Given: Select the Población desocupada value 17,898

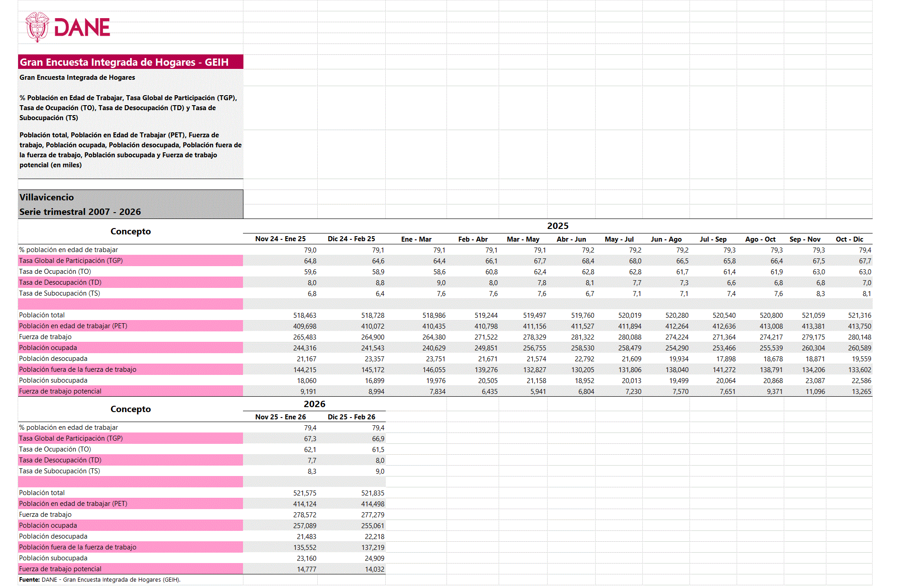Looking at the screenshot, I should click(x=726, y=359).
